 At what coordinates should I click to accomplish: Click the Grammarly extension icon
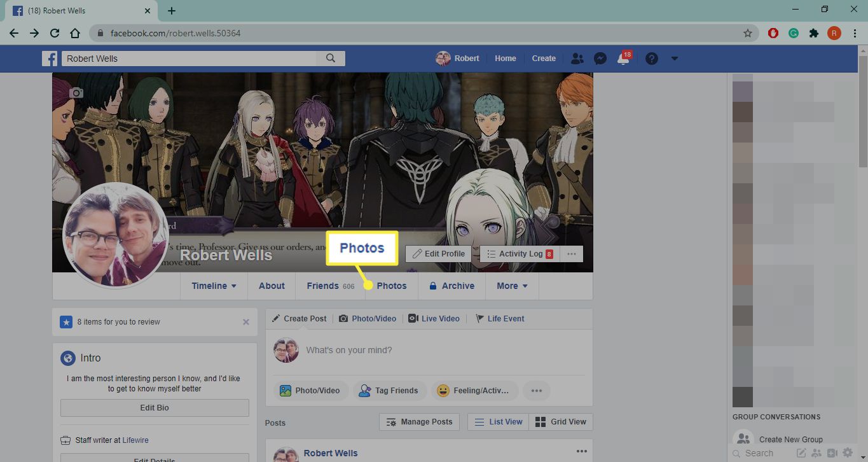(794, 33)
